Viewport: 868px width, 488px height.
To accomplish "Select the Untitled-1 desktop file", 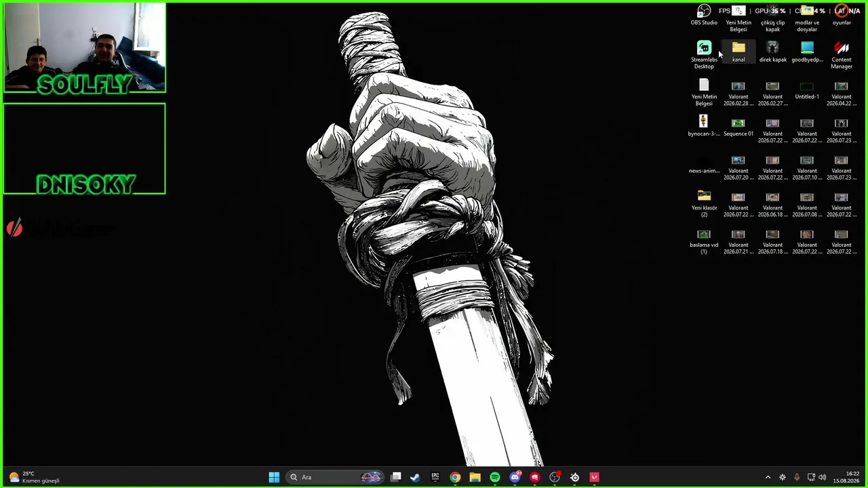I will [x=807, y=89].
